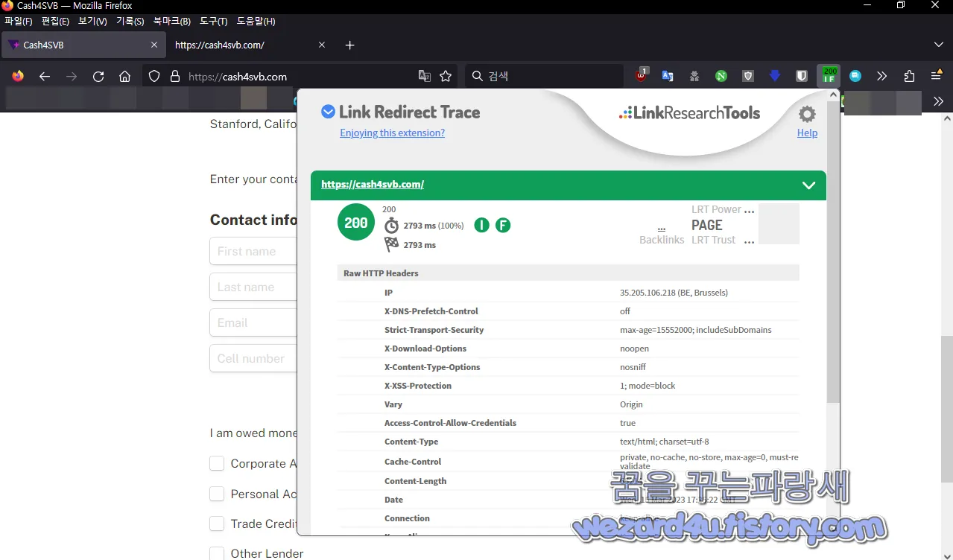Open the 도구(T) menu
953x560 pixels.
click(x=213, y=21)
